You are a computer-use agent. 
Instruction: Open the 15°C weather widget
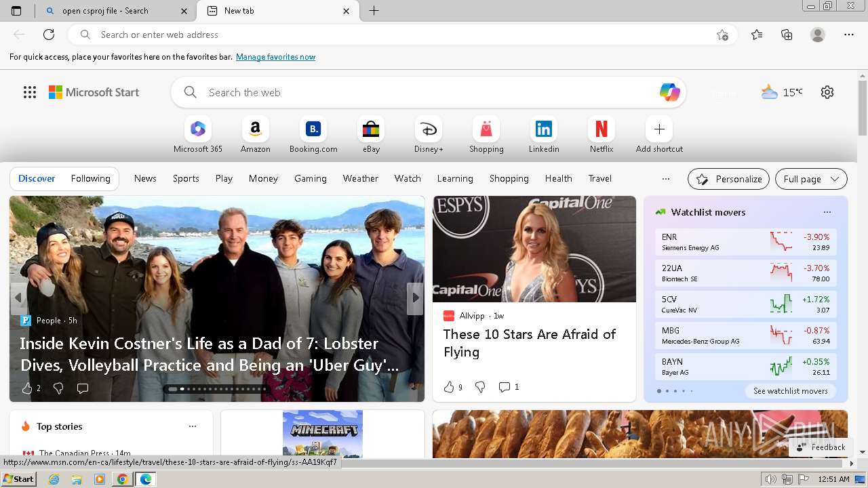[x=782, y=92]
